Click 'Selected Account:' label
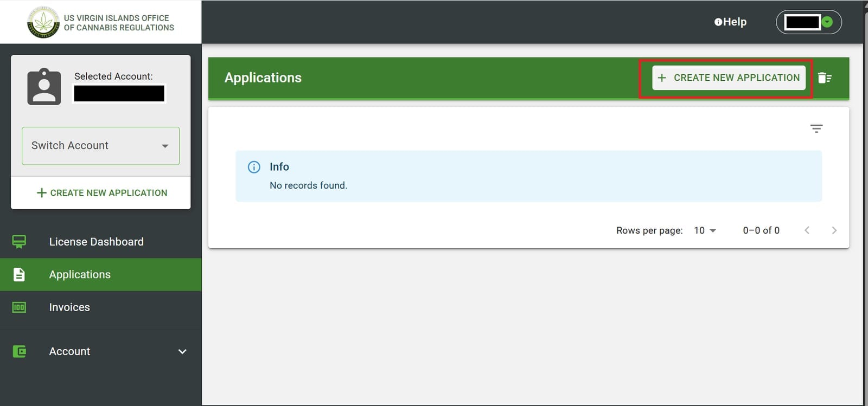Image resolution: width=868 pixels, height=406 pixels. pyautogui.click(x=113, y=76)
